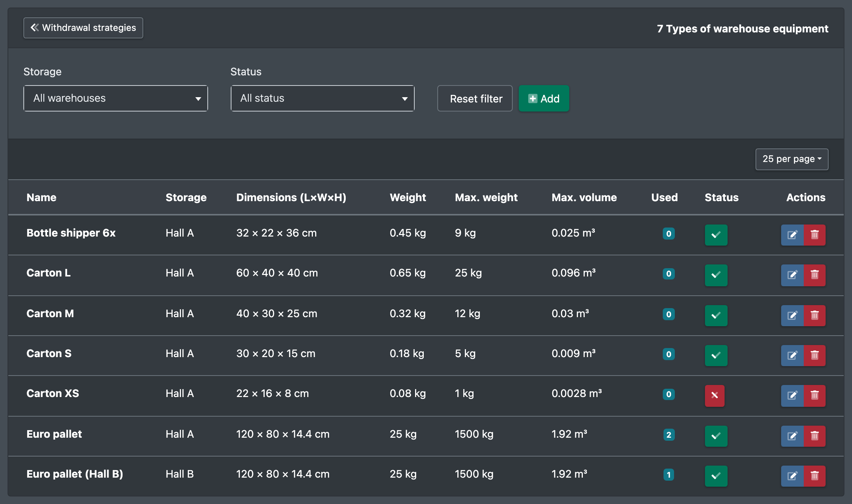Click the Used badge 1 for Euro pallet (Hall B)

[x=668, y=475]
